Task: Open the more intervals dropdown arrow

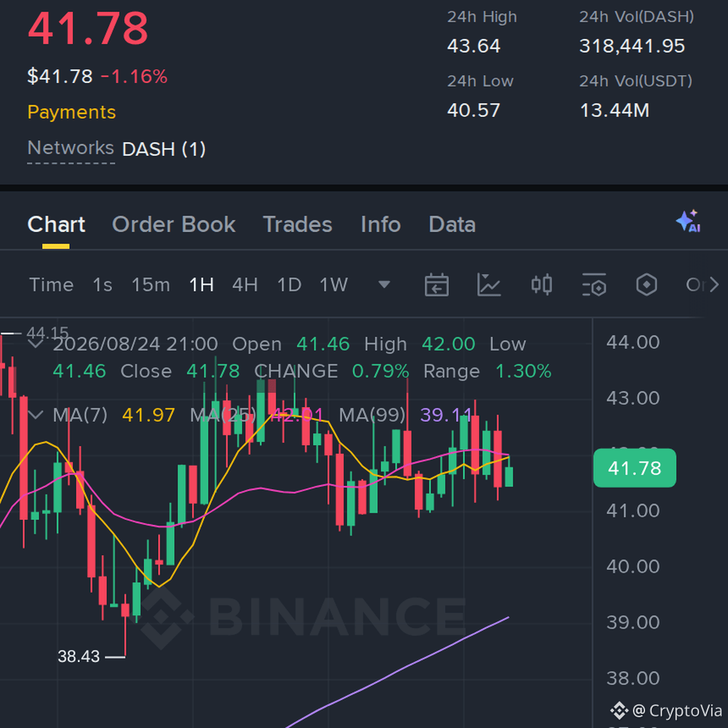Action: [x=384, y=284]
